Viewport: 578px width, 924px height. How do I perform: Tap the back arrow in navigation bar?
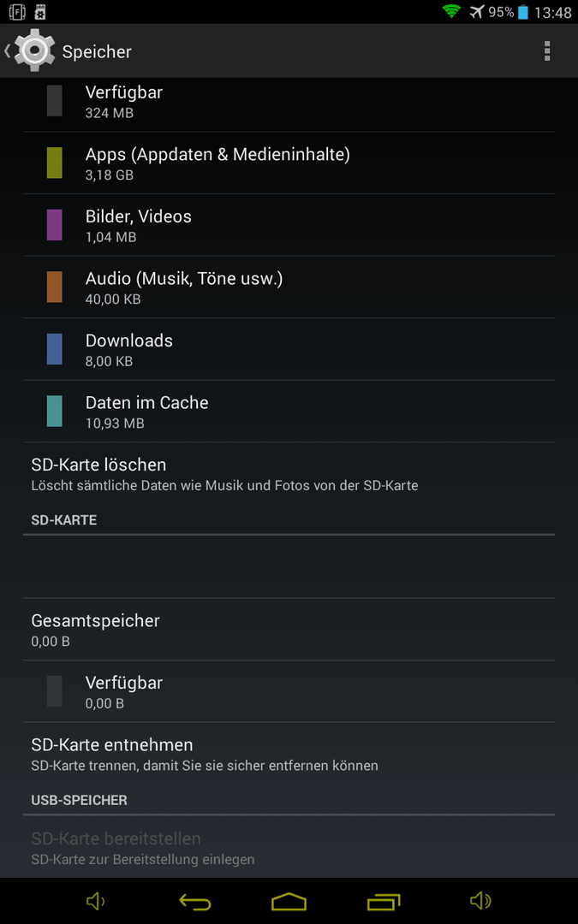[194, 901]
